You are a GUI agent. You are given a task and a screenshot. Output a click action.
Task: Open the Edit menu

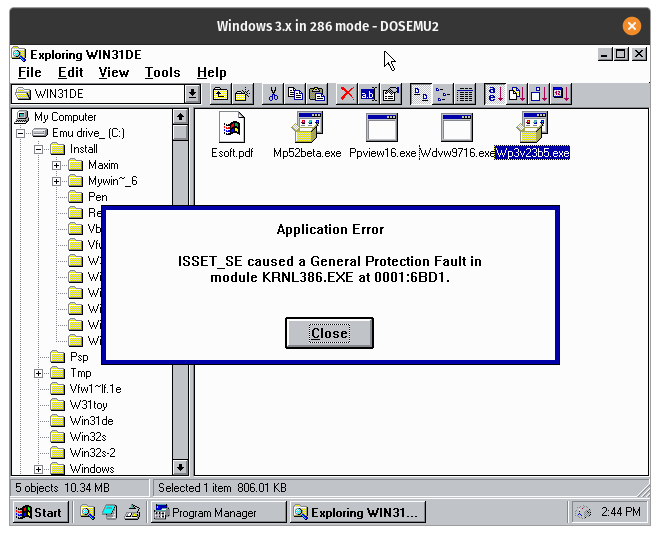[x=70, y=73]
